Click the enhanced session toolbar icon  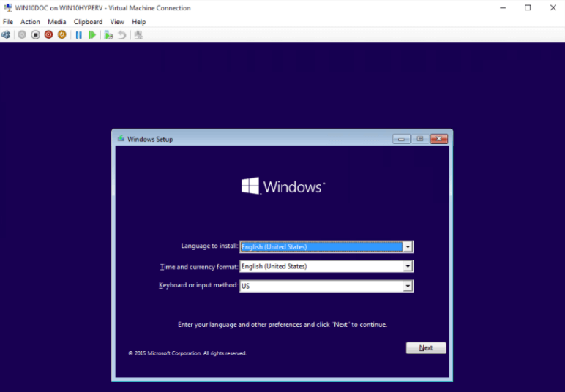138,35
